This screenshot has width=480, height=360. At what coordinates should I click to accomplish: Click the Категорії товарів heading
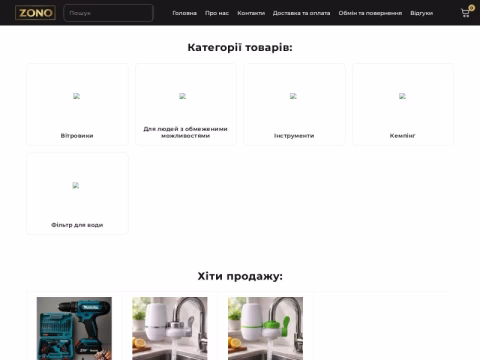coord(240,47)
